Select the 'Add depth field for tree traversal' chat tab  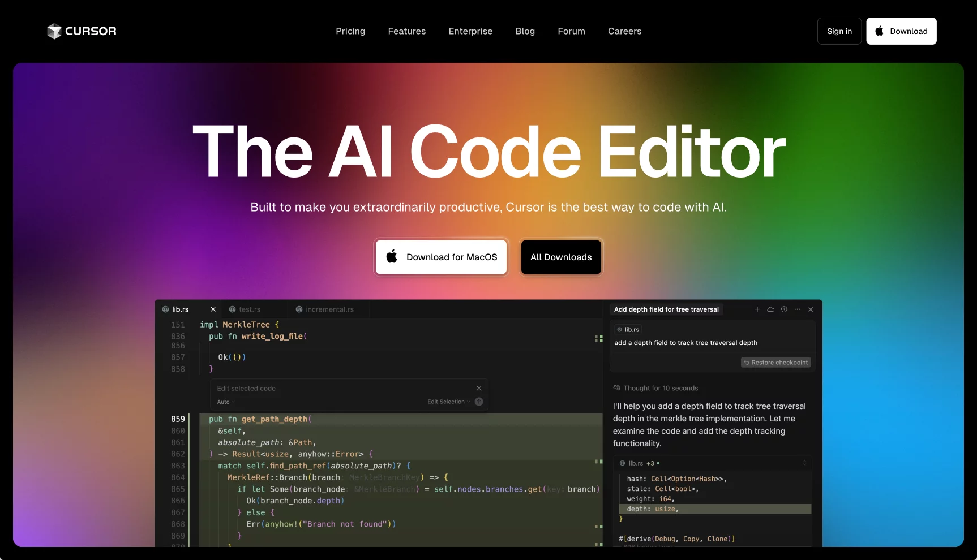point(666,309)
